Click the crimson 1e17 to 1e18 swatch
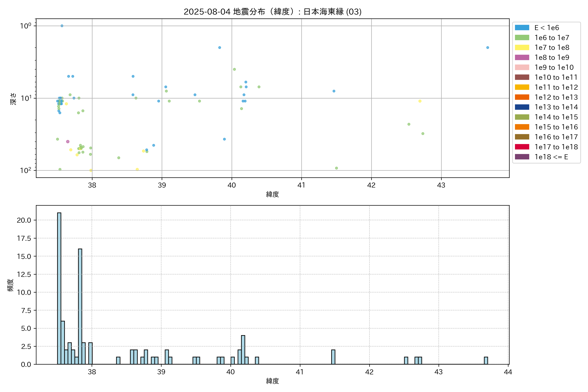Viewport: 588px width, 392px height. tap(522, 147)
